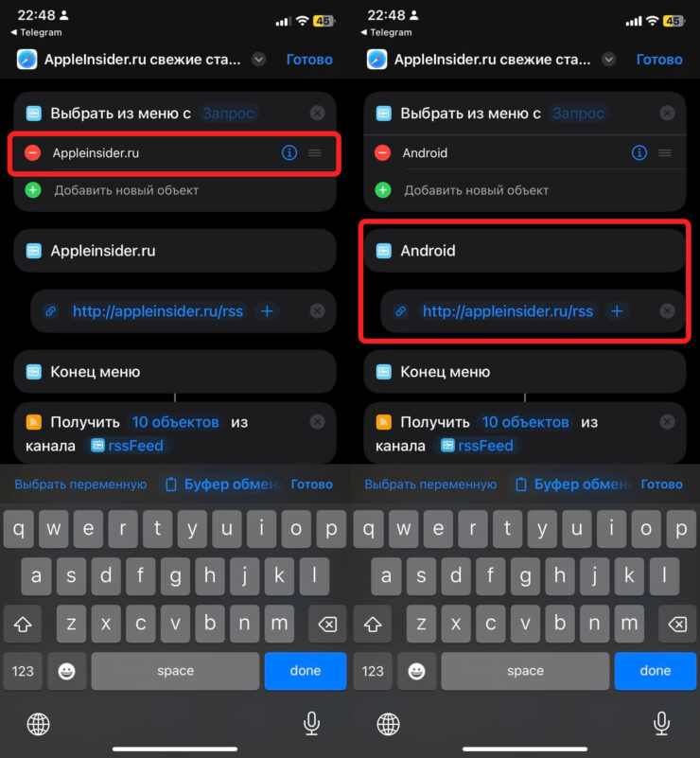This screenshot has height=758, width=700.
Task: Tap backspace key on left keyboard
Action: (327, 624)
